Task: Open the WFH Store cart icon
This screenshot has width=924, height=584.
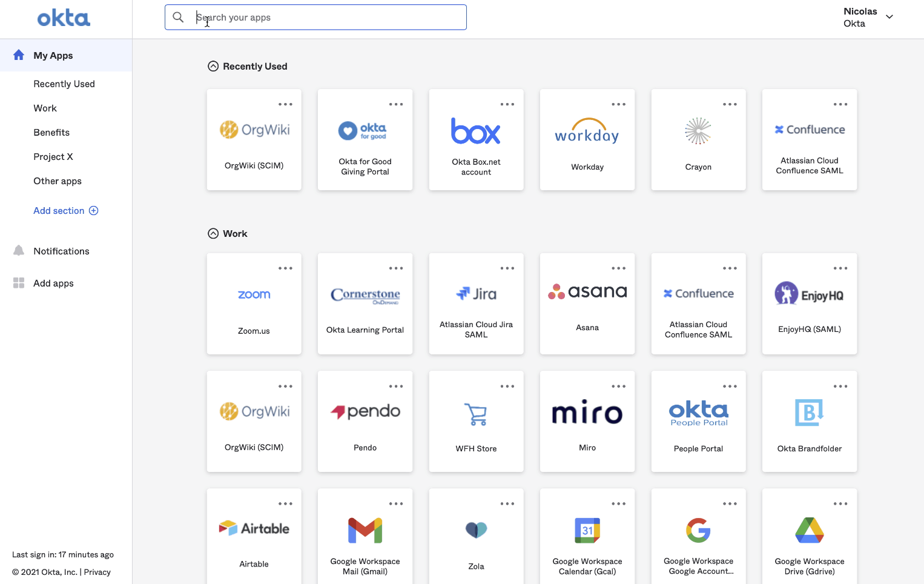Action: tap(476, 414)
